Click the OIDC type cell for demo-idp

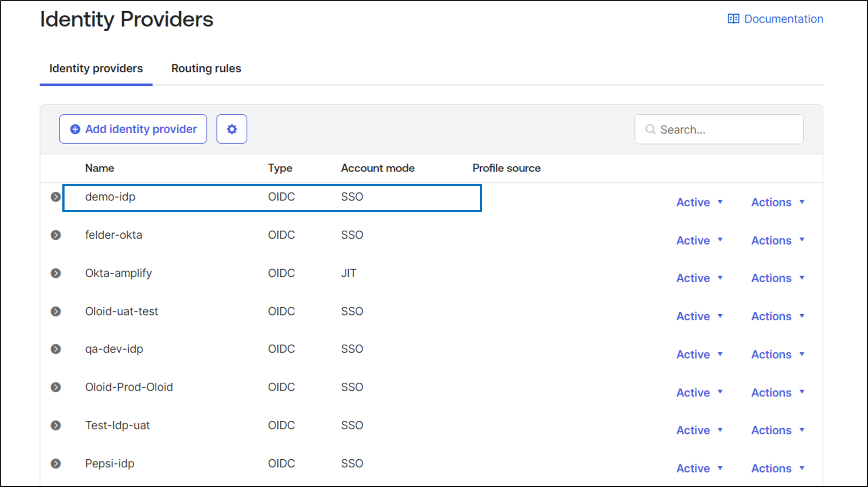point(282,197)
